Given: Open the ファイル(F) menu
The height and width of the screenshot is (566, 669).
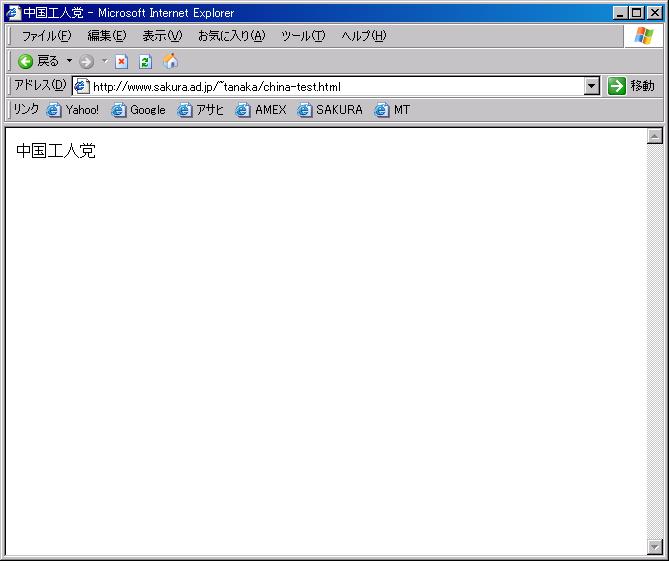Looking at the screenshot, I should point(46,36).
